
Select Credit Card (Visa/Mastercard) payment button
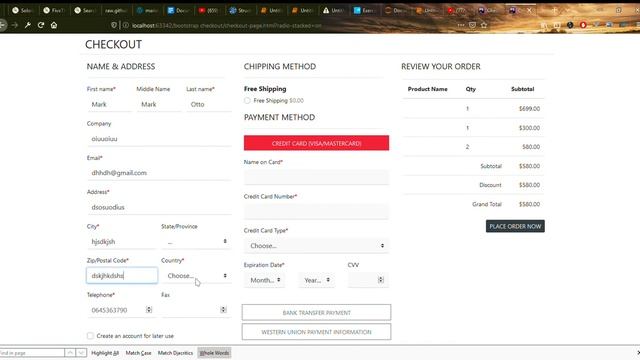coord(316,143)
